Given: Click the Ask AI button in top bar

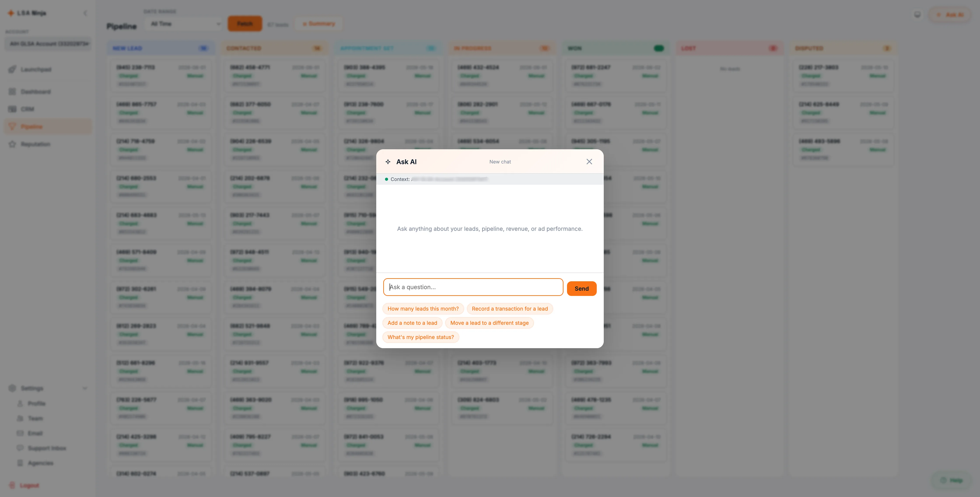Looking at the screenshot, I should [950, 15].
